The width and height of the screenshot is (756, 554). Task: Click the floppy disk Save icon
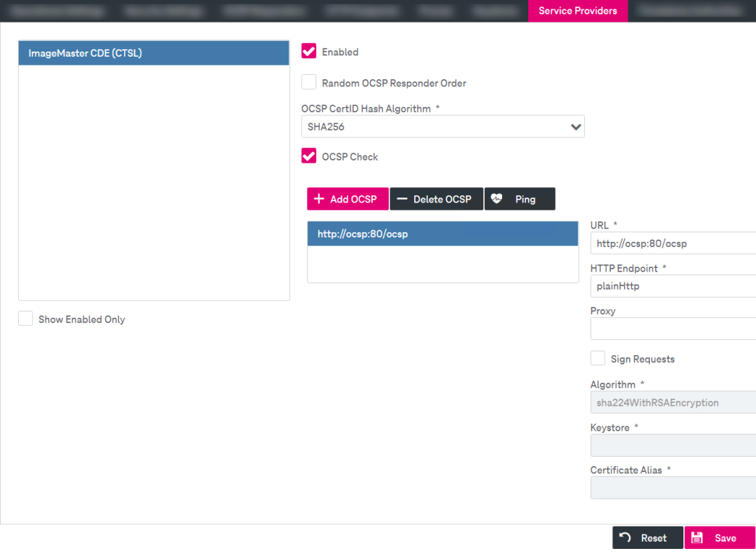click(697, 538)
